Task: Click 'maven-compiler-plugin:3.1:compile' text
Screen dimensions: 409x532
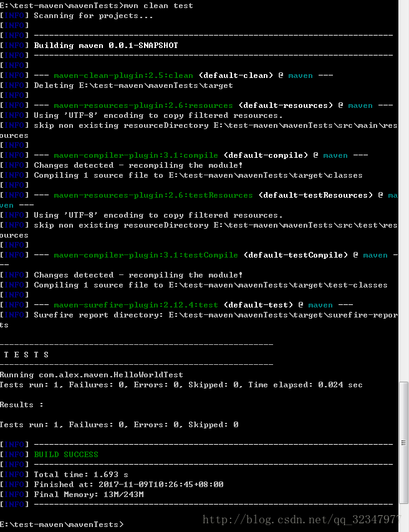Action: pyautogui.click(x=136, y=155)
